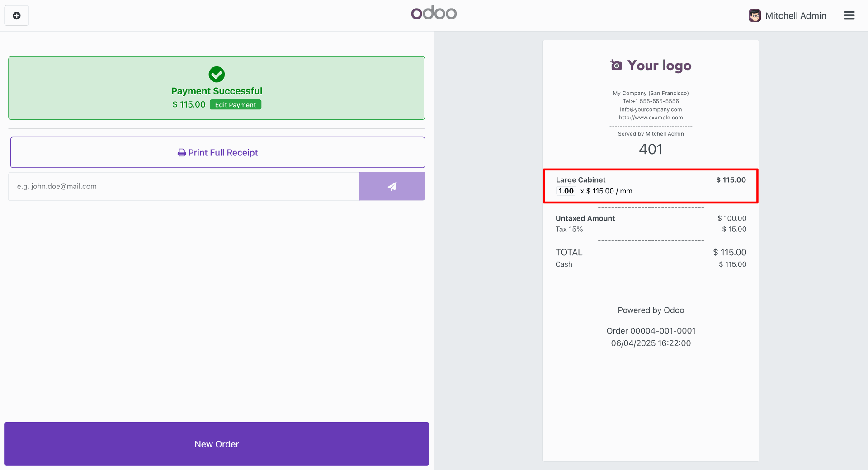
Task: Click the camera icon beside Your logo
Action: (616, 65)
